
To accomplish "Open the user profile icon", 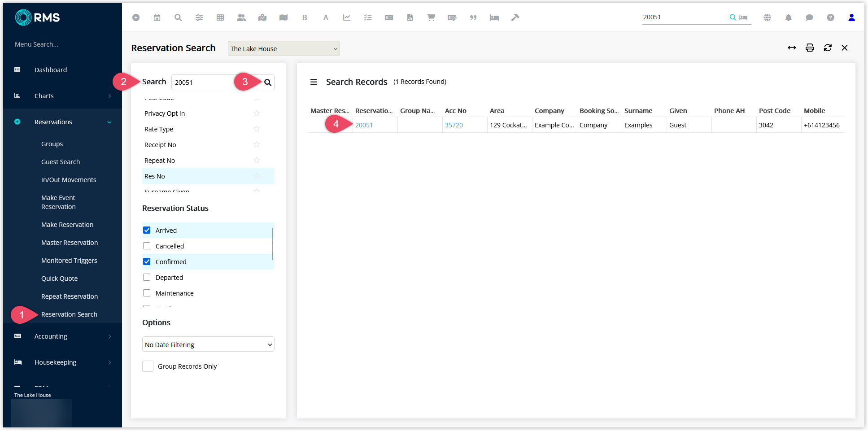I will point(851,17).
